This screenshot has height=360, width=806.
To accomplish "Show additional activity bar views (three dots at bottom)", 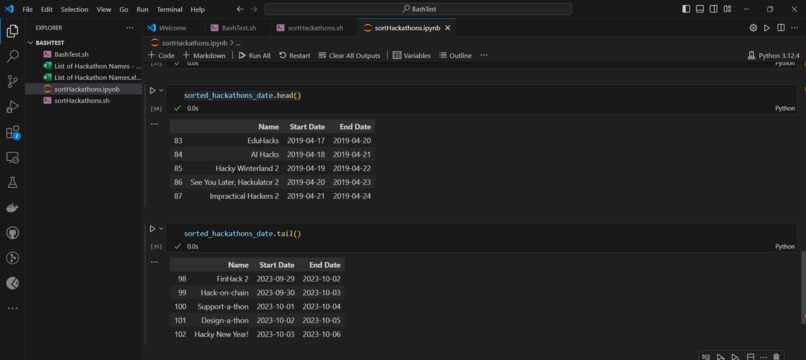I will (x=12, y=308).
